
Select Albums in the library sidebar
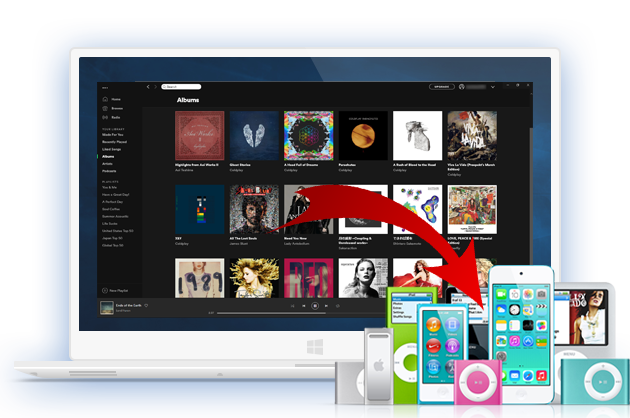[108, 156]
